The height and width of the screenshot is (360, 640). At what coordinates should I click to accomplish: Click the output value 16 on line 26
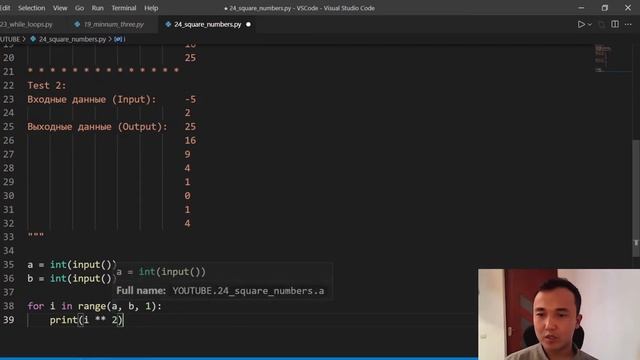tap(190, 140)
